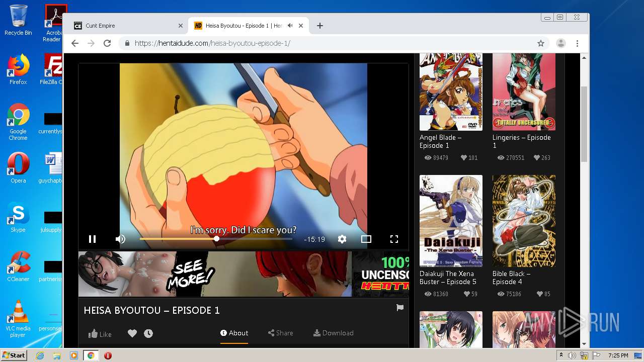Click heart count 263 under Lingeries
Screen dimensions: 644x362
pos(542,157)
